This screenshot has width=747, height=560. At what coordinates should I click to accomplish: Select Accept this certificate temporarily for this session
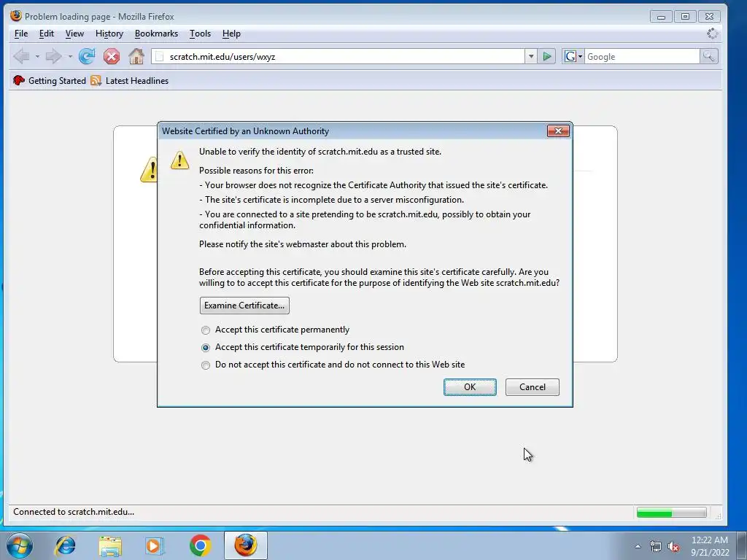pos(205,348)
